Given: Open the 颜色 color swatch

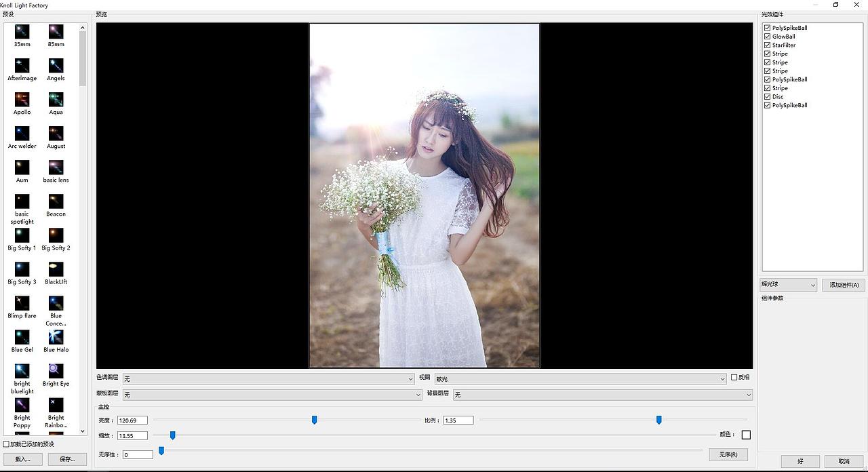Looking at the screenshot, I should [746, 435].
